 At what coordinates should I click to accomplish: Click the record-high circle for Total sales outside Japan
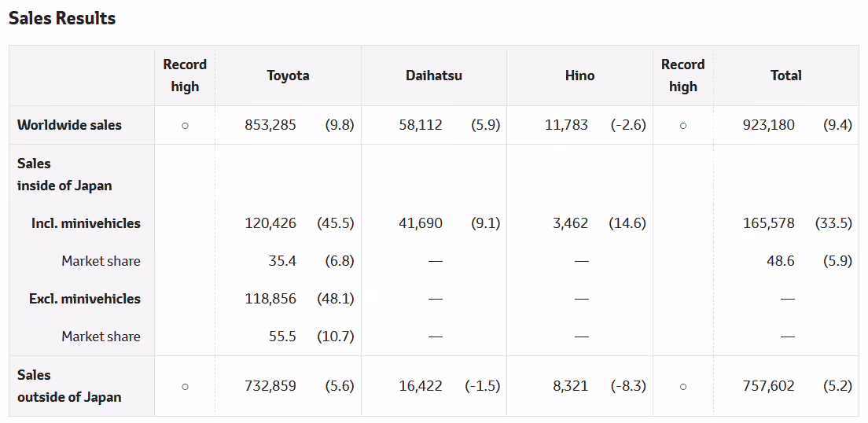click(683, 386)
